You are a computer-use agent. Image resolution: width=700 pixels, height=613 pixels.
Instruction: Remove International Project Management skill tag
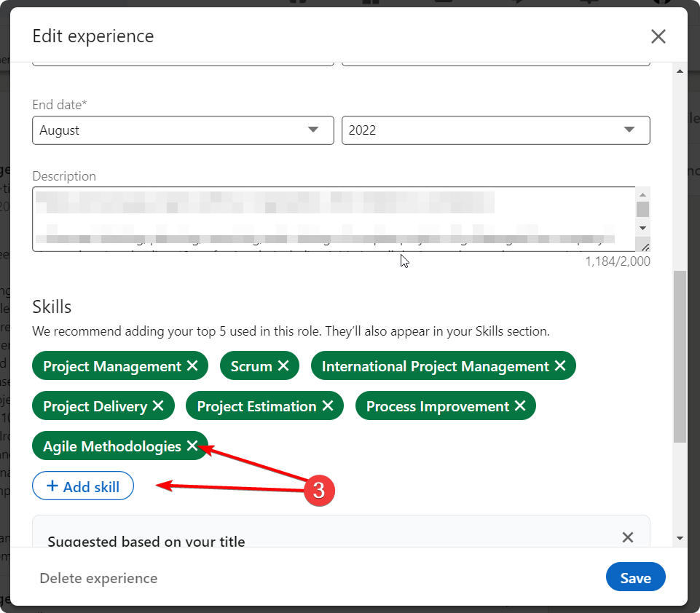[559, 366]
